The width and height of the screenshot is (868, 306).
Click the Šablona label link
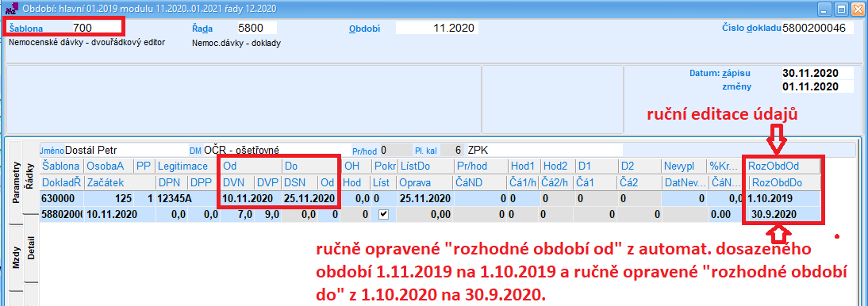(x=26, y=28)
